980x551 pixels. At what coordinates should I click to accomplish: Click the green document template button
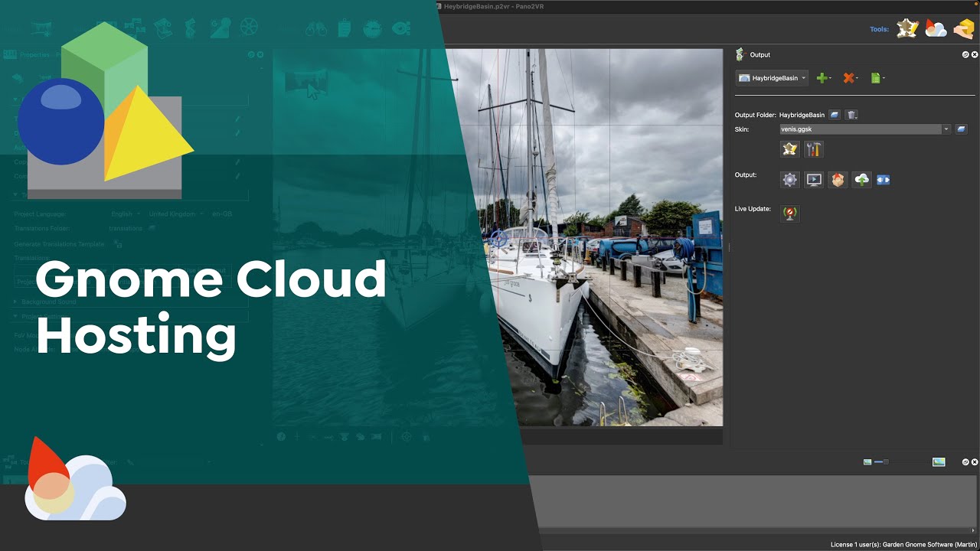877,78
